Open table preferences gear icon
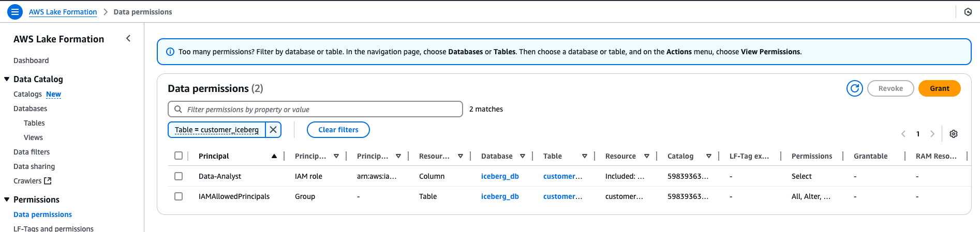Viewport: 980px width, 232px height. [x=954, y=134]
